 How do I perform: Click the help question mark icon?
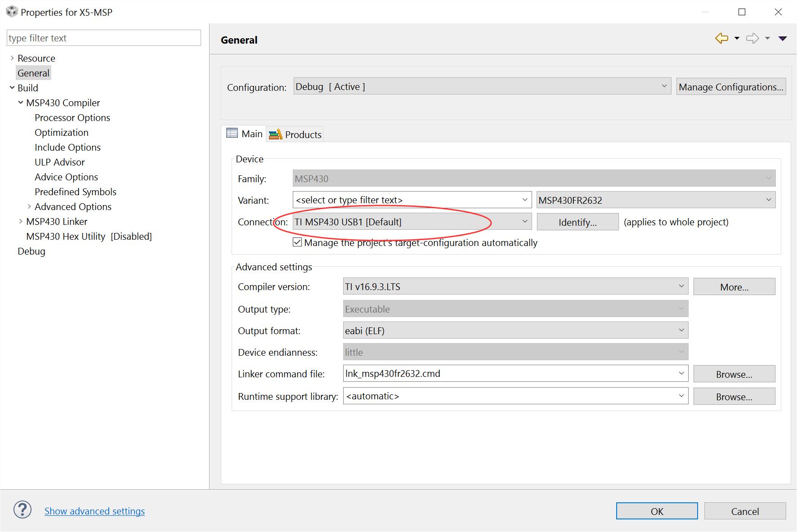click(x=22, y=510)
